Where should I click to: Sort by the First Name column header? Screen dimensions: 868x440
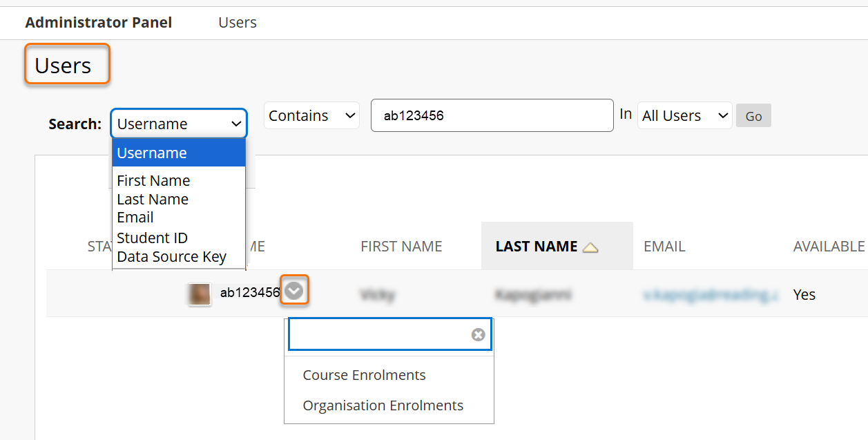tap(401, 247)
